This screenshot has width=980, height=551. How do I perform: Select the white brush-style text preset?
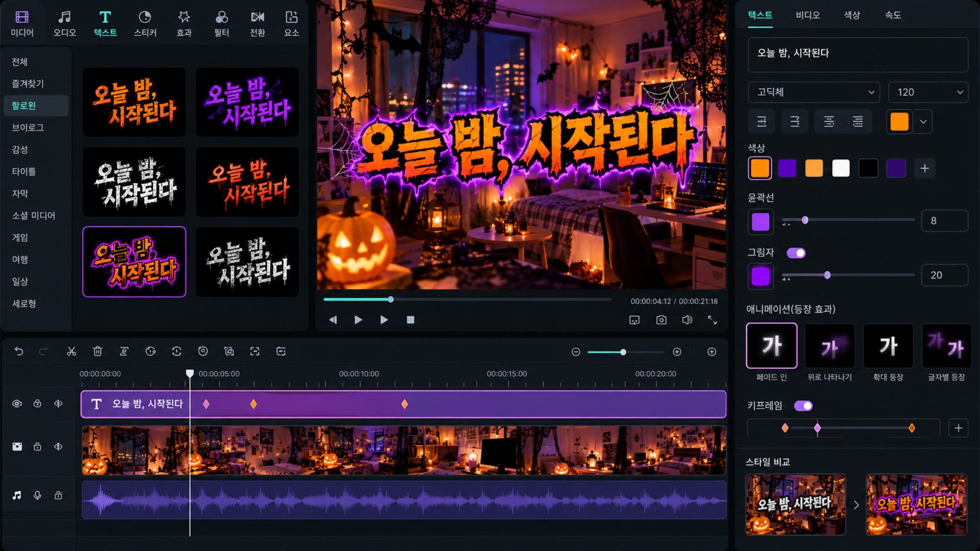click(x=134, y=182)
